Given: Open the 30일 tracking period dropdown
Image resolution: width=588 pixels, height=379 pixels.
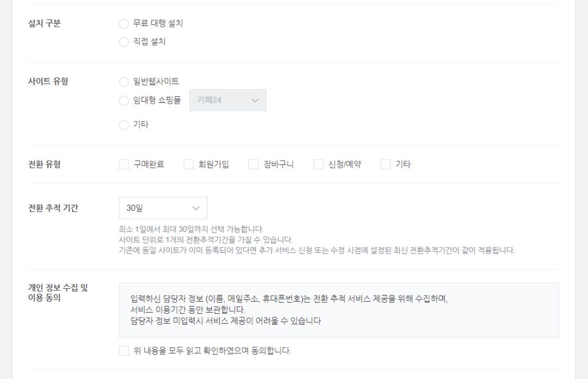Looking at the screenshot, I should point(163,208).
